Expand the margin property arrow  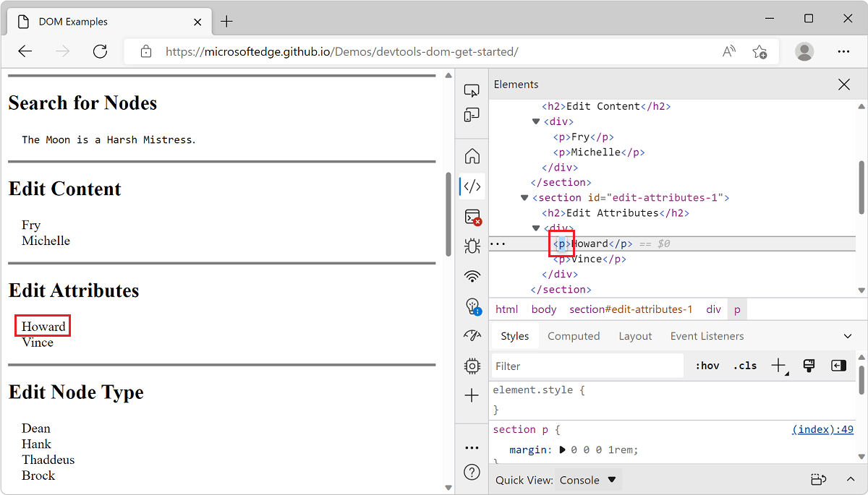(563, 449)
